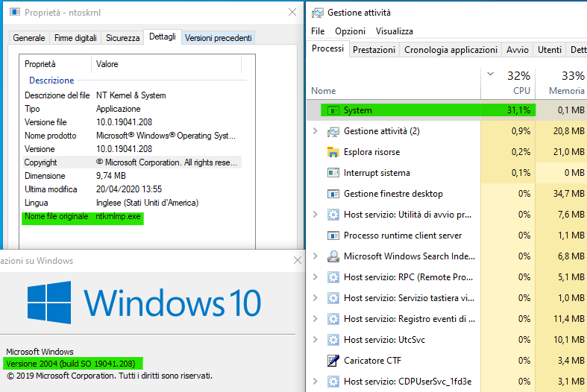This screenshot has height=392, width=587.
Task: Click the System process icon
Action: pos(333,110)
